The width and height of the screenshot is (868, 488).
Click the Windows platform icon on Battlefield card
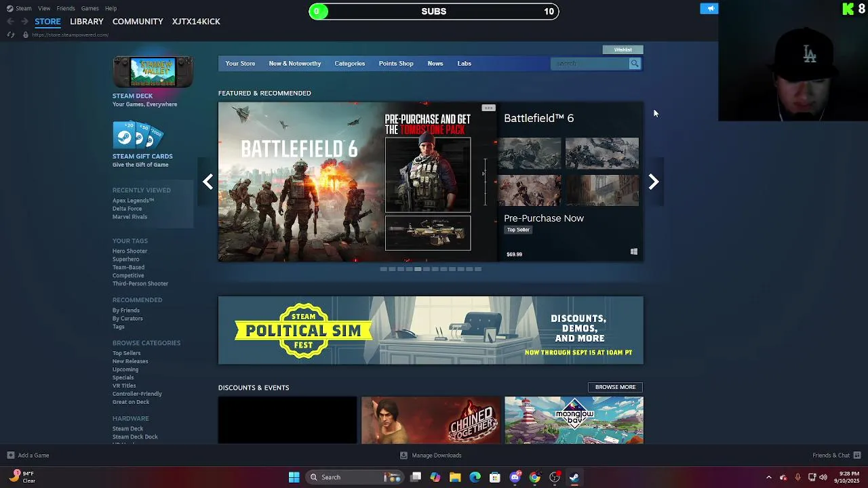[x=634, y=251]
